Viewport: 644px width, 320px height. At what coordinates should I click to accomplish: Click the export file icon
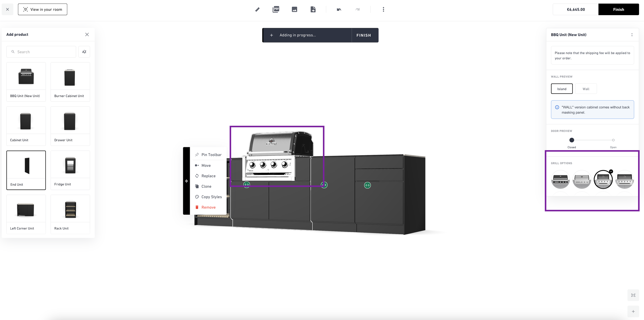313,10
